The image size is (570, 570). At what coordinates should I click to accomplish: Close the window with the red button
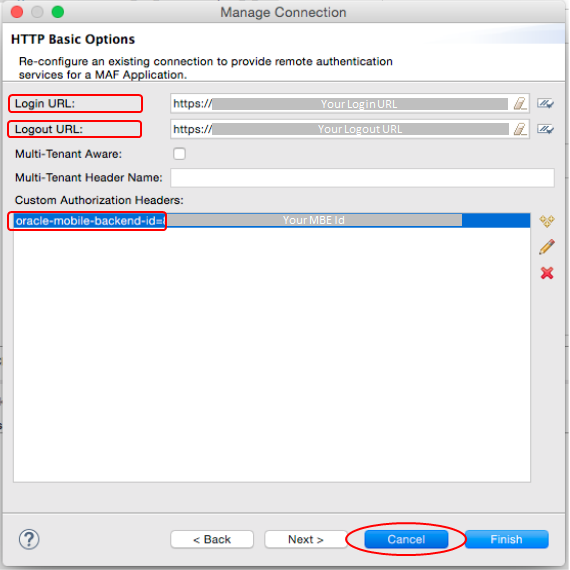pyautogui.click(x=17, y=12)
